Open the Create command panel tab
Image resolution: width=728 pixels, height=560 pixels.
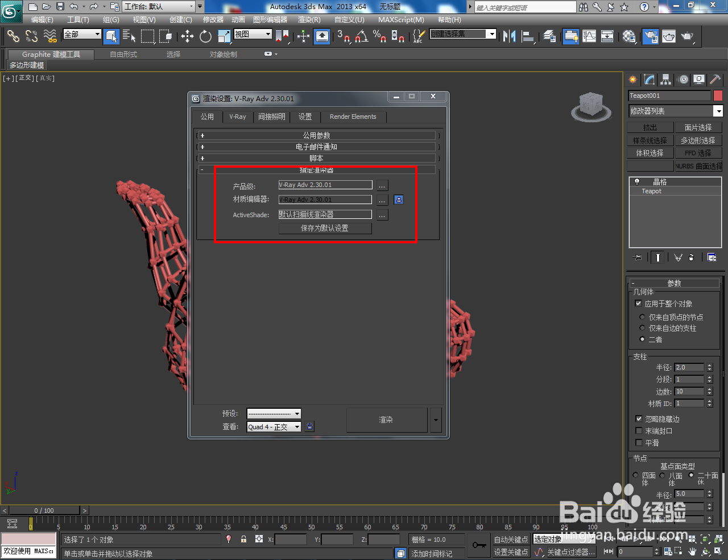(x=632, y=80)
